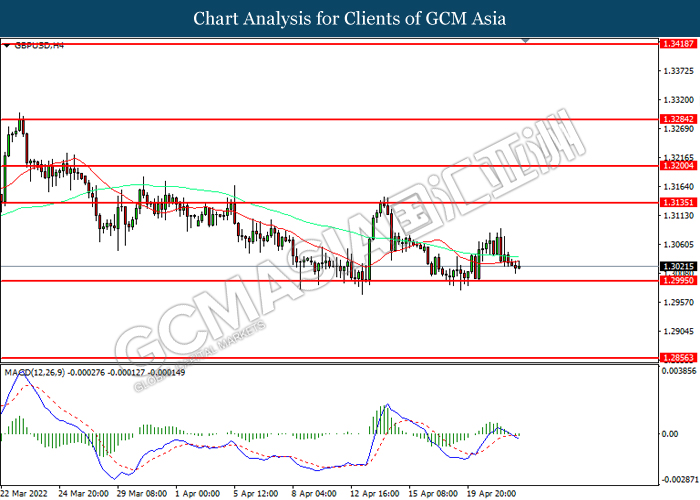Click the chart shift triangle marker at top

click(x=525, y=41)
